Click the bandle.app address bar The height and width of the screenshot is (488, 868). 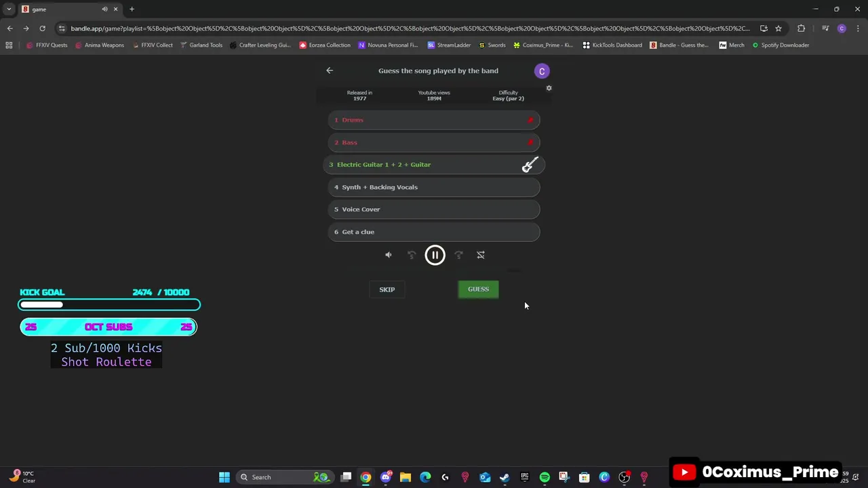coord(410,28)
